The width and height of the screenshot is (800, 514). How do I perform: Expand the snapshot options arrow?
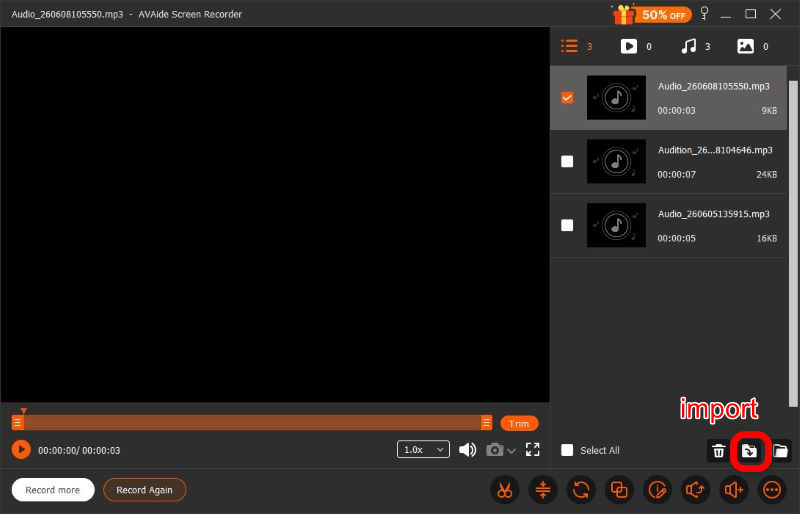click(x=511, y=451)
